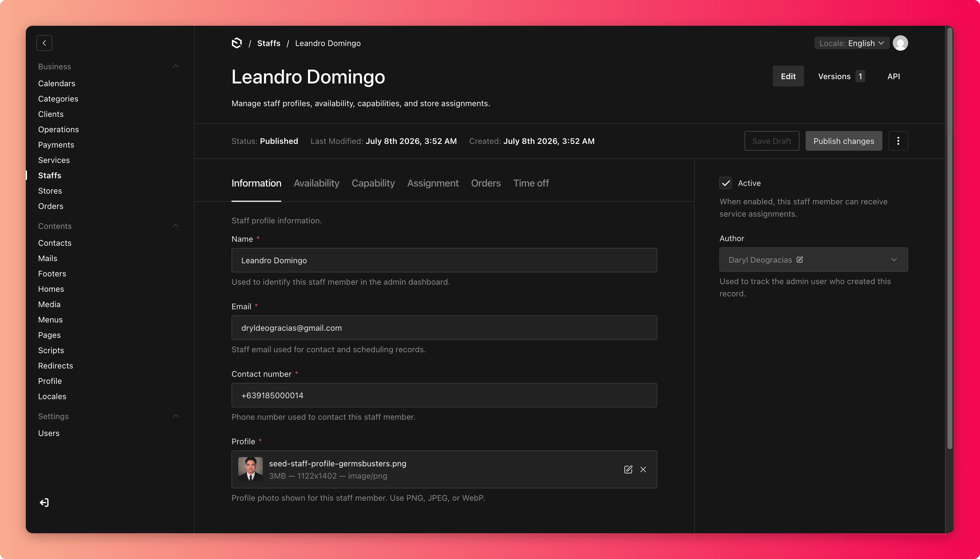Open the API tab
Screen dimensions: 980x559
(x=893, y=76)
